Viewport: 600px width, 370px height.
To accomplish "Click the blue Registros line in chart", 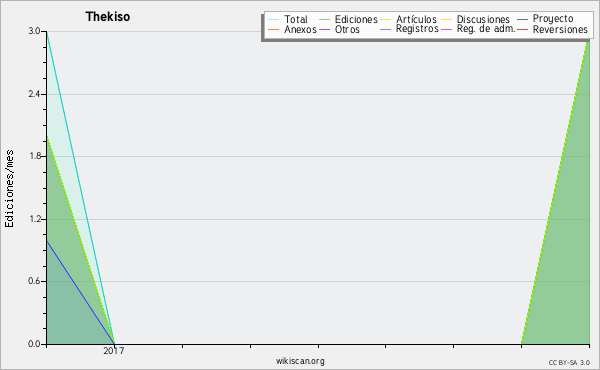I will 80,292.
